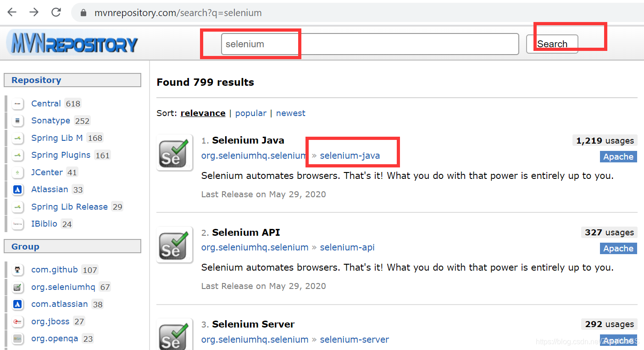This screenshot has height=350, width=644.
Task: Click the org.seleniumhq group icon
Action: coord(18,287)
